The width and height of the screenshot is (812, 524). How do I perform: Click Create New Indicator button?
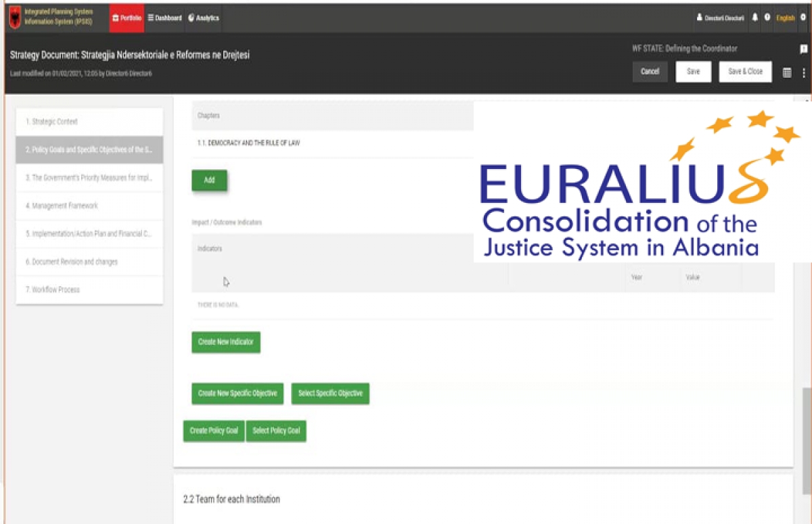point(225,342)
